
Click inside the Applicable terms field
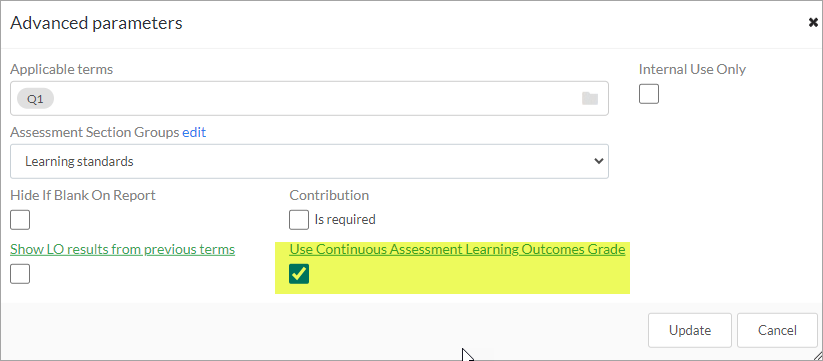click(x=309, y=98)
